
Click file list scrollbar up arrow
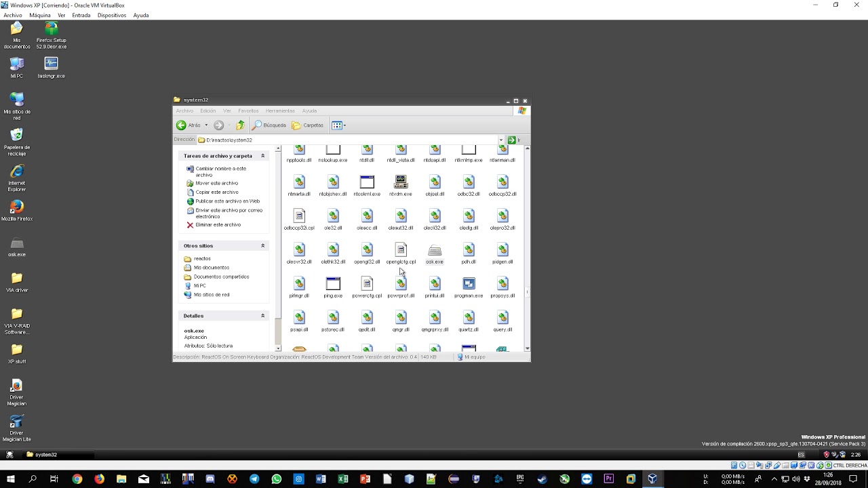(x=528, y=148)
